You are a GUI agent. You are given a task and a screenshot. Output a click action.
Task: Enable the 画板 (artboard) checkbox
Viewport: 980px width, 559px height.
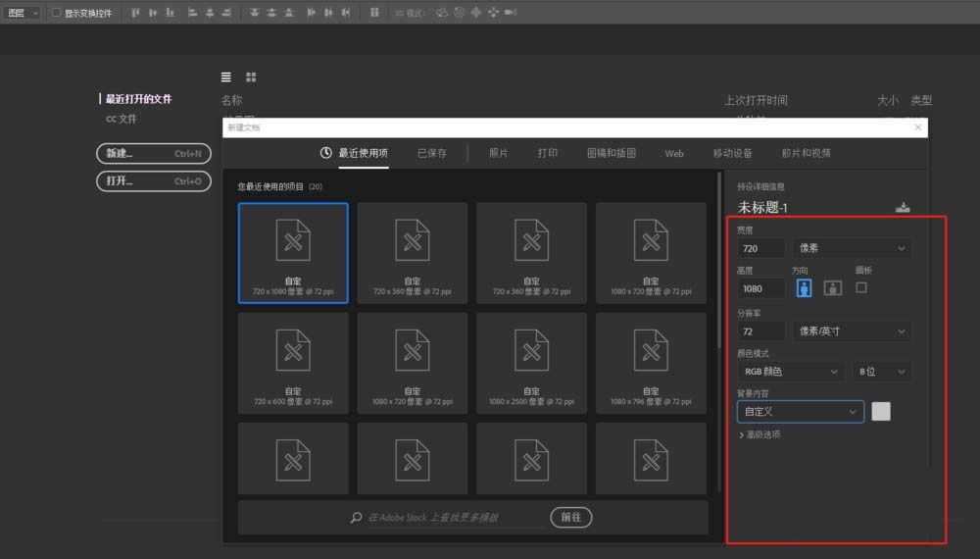861,287
